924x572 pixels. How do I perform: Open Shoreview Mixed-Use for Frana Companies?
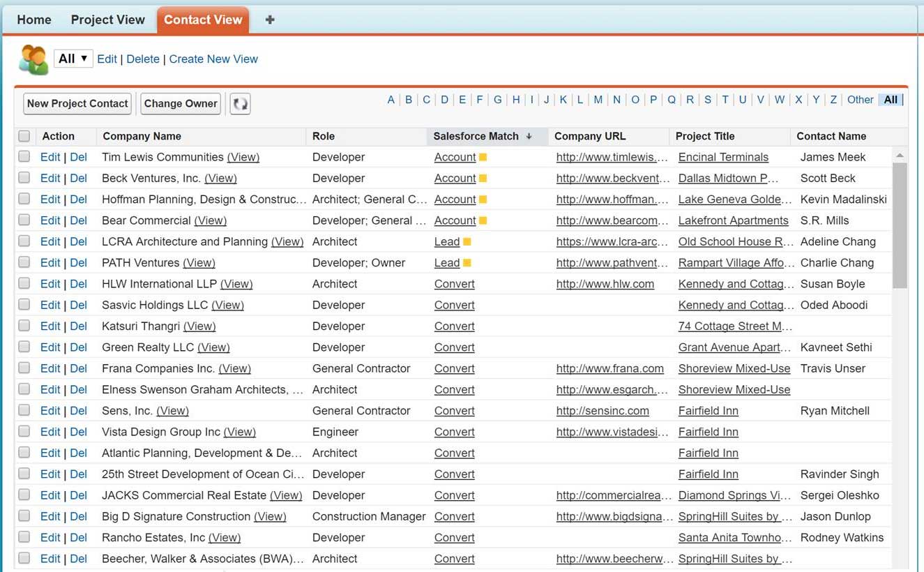click(x=734, y=368)
